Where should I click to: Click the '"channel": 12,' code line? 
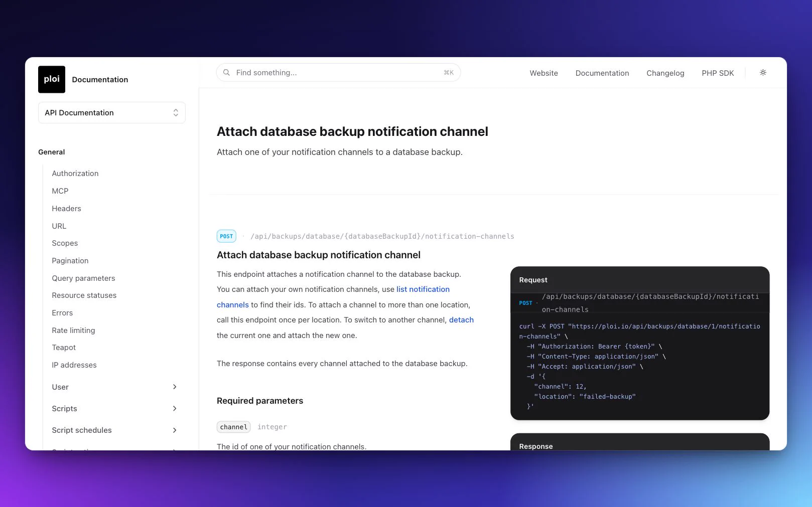point(560,387)
